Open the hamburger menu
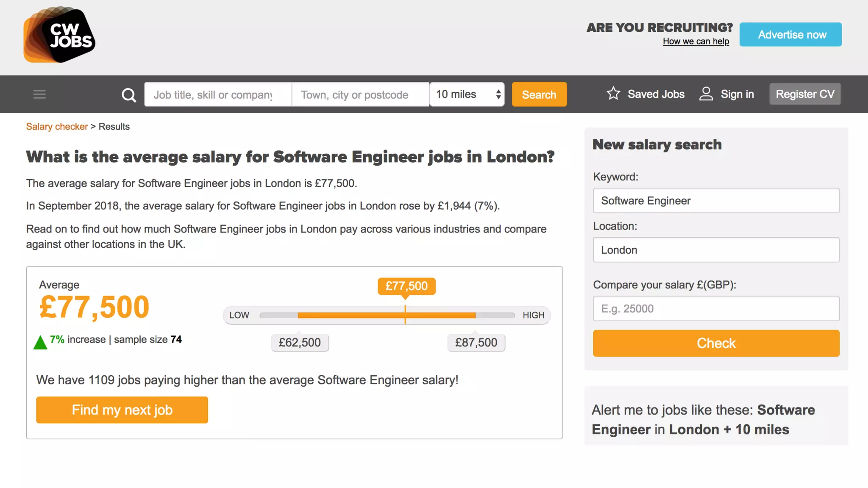The height and width of the screenshot is (488, 868). (x=39, y=94)
